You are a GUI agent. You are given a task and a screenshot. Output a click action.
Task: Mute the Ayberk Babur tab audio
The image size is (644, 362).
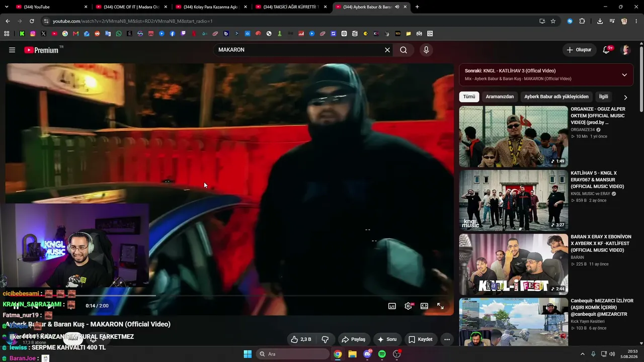pyautogui.click(x=397, y=7)
